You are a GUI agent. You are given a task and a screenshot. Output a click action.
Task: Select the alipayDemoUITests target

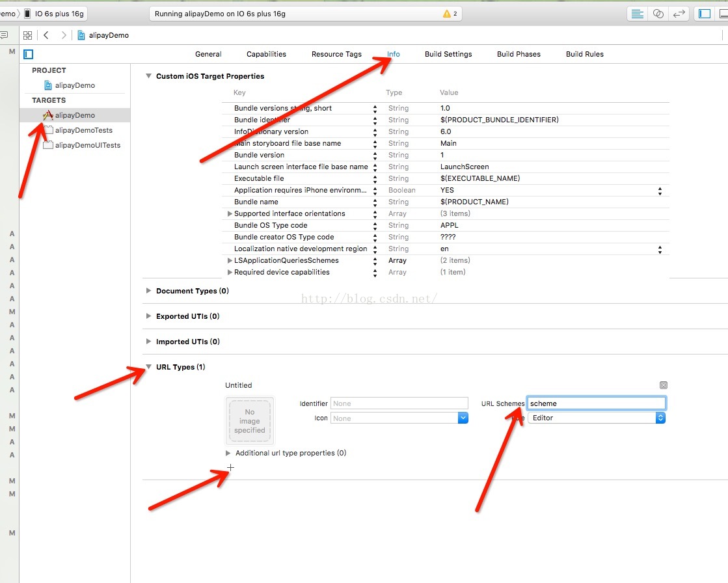pos(82,145)
